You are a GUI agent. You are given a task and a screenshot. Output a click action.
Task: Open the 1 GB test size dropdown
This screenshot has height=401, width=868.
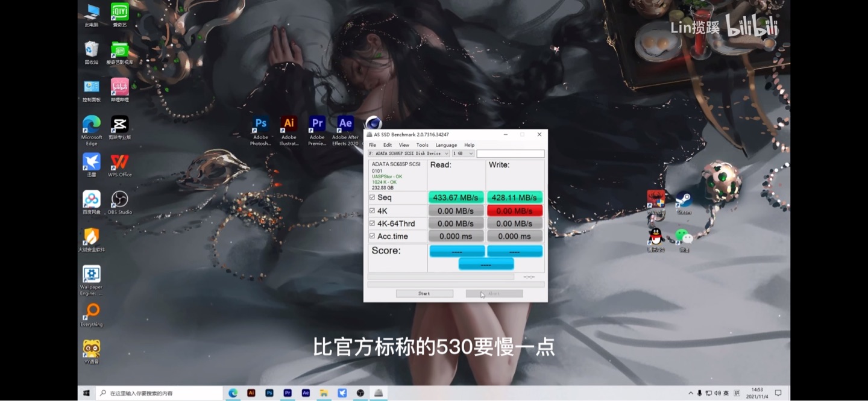(463, 154)
